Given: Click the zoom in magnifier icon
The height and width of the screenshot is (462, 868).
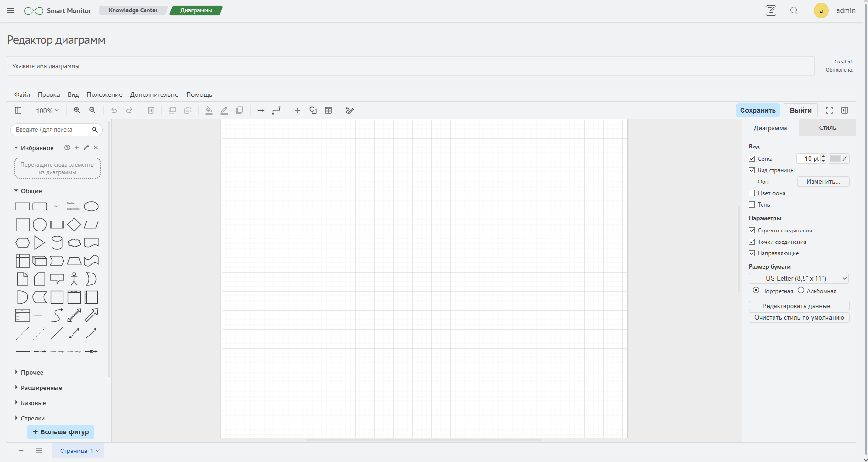Looking at the screenshot, I should [77, 110].
